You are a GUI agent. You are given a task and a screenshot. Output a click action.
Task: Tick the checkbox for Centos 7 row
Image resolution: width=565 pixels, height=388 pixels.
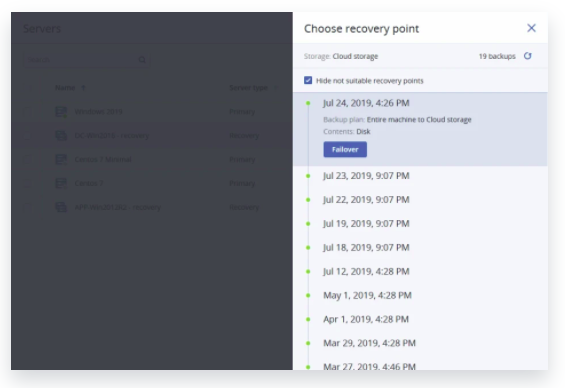click(27, 183)
